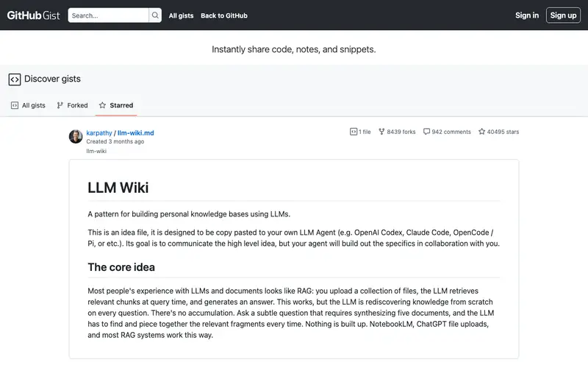Viewport: 588px width, 368px height.
Task: Select the Starred tab
Action: tap(116, 105)
